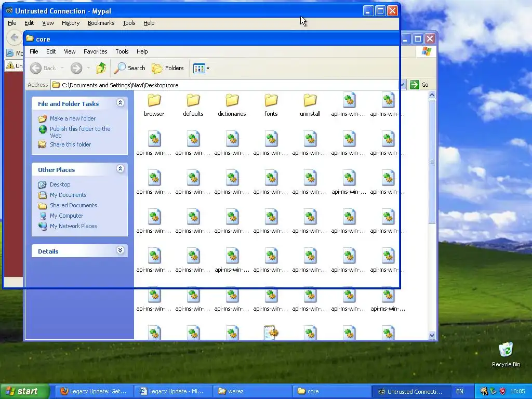Click the address bar path field
The width and height of the screenshot is (532, 399).
pyautogui.click(x=225, y=85)
